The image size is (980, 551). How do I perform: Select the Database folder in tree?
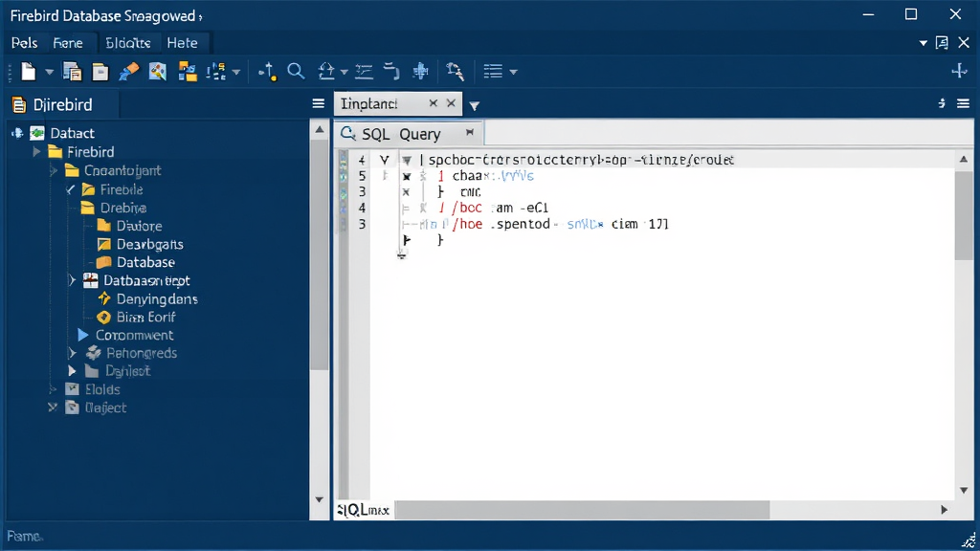(x=145, y=262)
